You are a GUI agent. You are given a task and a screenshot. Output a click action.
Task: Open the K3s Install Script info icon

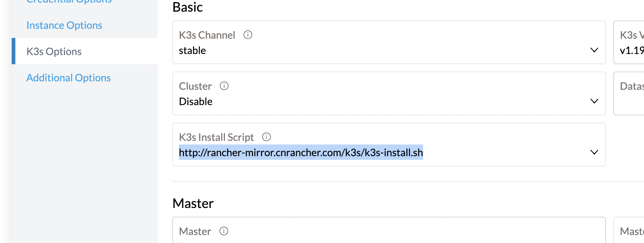[x=267, y=137]
